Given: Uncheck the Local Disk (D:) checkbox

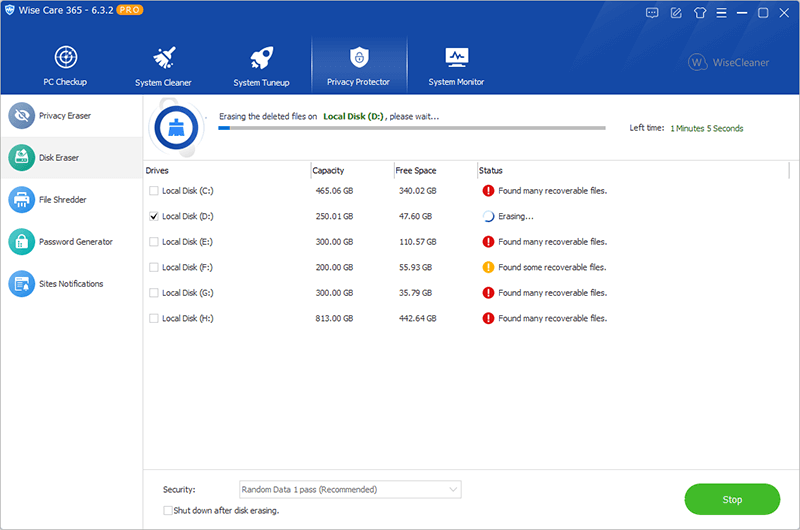Looking at the screenshot, I should [154, 216].
